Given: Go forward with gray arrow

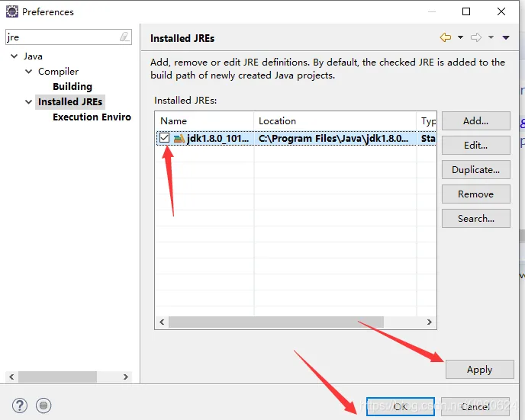Looking at the screenshot, I should 476,37.
